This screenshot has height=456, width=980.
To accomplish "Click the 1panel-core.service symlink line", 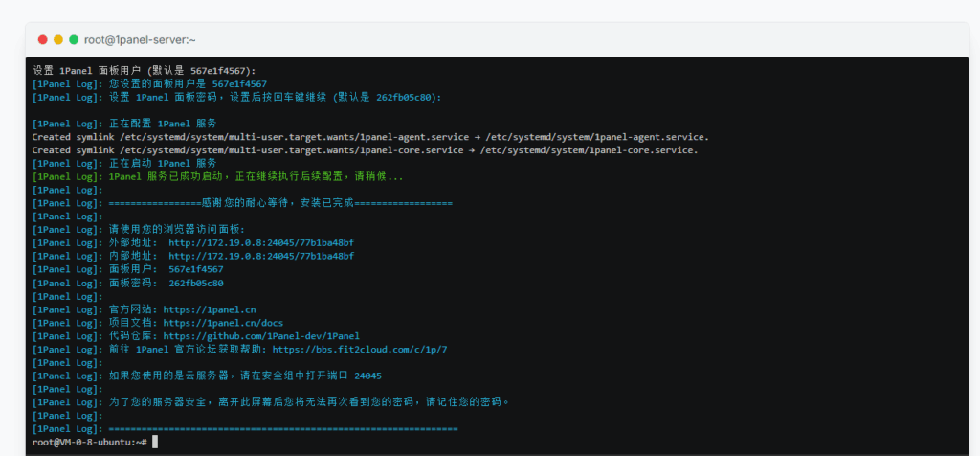I will click(365, 150).
